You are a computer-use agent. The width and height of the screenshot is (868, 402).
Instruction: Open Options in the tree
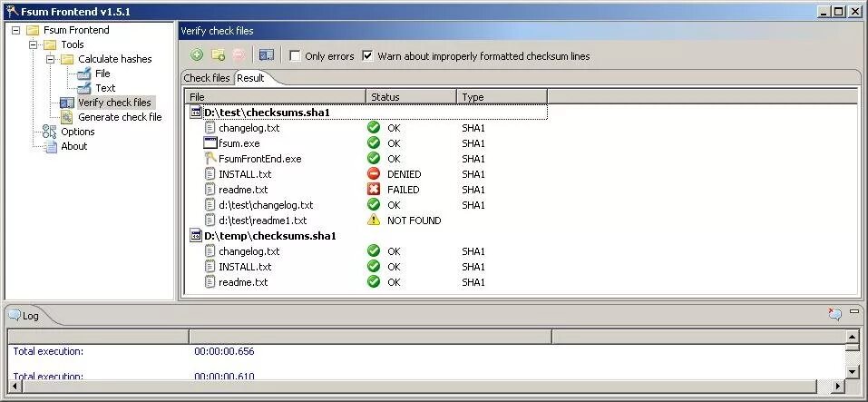click(x=77, y=132)
